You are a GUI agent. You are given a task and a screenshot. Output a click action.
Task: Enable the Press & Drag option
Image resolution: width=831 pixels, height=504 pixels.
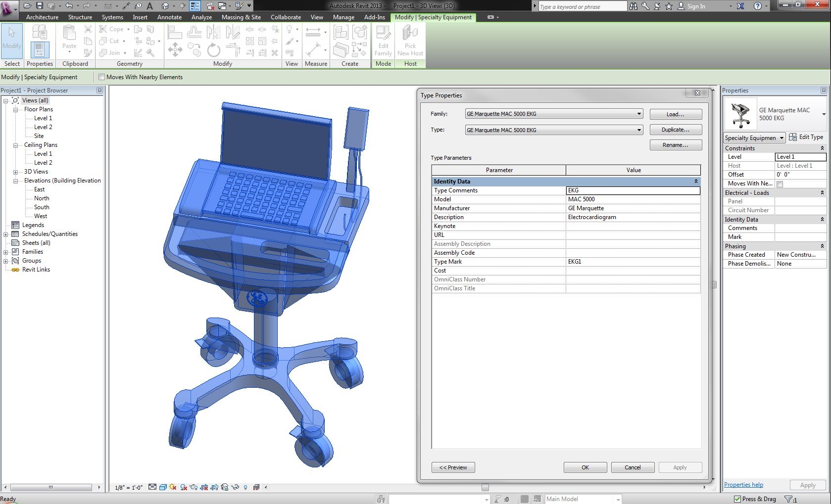(x=737, y=499)
